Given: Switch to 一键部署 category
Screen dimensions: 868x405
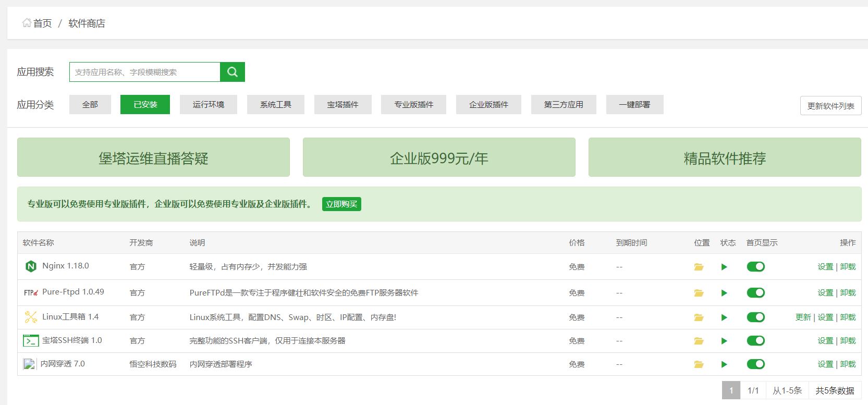Looking at the screenshot, I should (x=635, y=104).
